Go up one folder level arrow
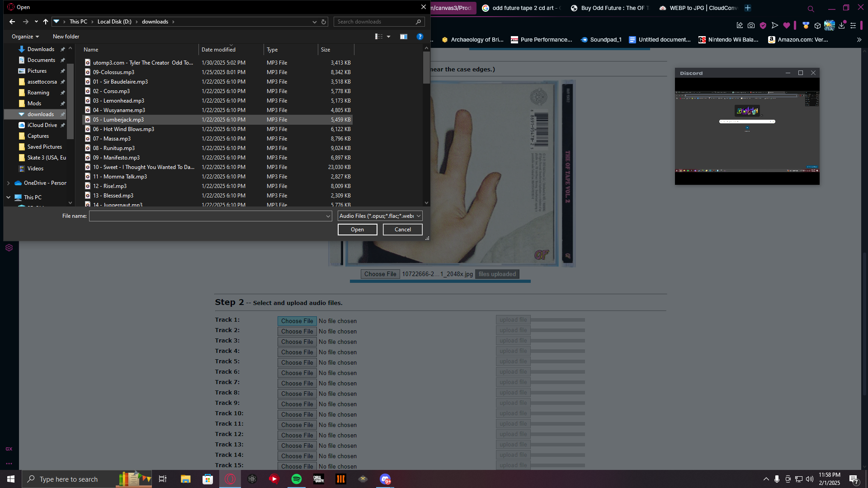The width and height of the screenshot is (868, 488). pyautogui.click(x=46, y=22)
